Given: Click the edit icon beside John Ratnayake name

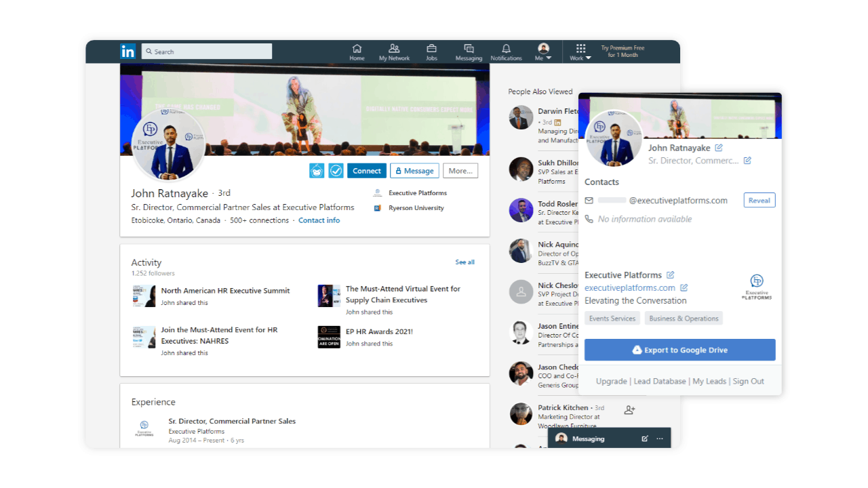Looking at the screenshot, I should tap(719, 148).
